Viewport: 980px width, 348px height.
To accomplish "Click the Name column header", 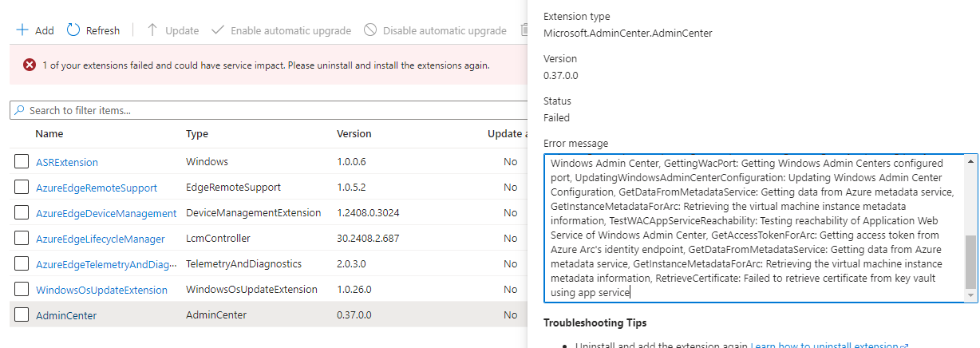I will point(49,133).
